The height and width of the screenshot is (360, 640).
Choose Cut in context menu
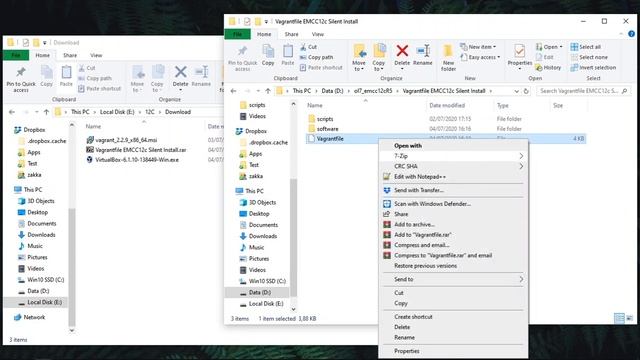pyautogui.click(x=453, y=293)
